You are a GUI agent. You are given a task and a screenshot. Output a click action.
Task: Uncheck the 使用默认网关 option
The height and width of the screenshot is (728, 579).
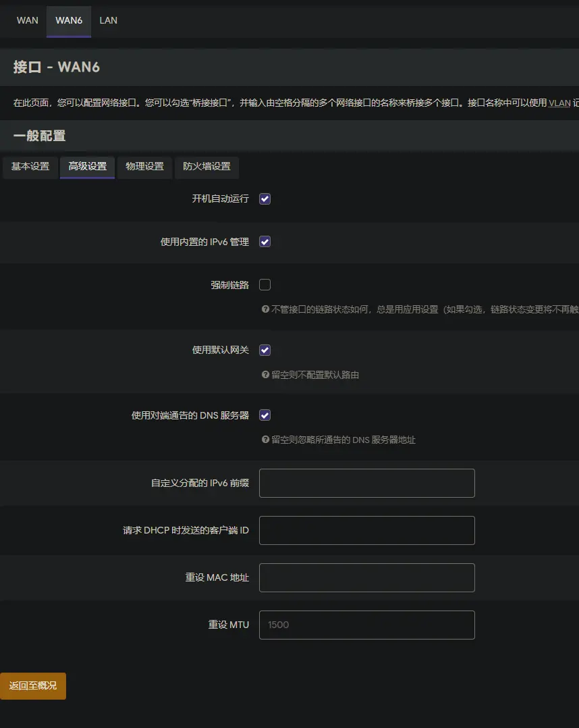click(265, 350)
